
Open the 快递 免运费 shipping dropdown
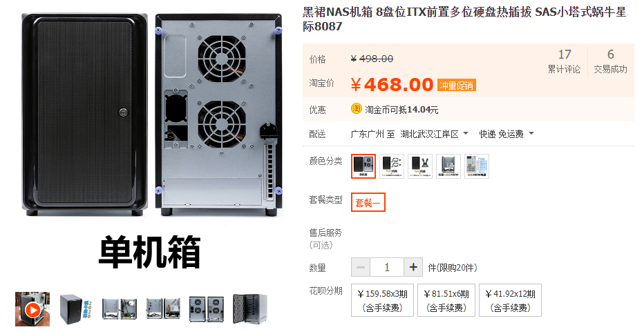pyautogui.click(x=506, y=134)
